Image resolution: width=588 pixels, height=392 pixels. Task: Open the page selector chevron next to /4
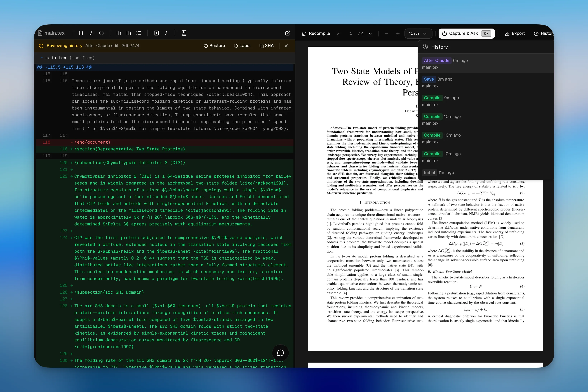point(370,33)
